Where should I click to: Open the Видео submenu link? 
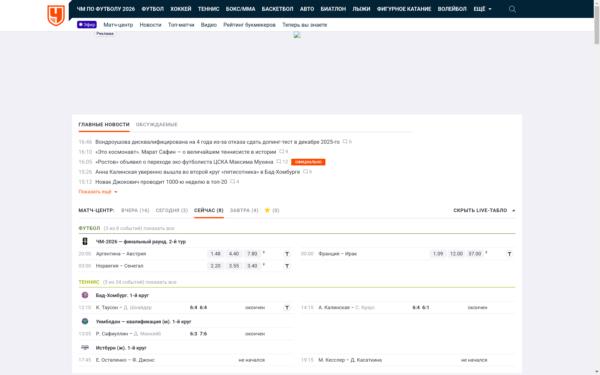pyautogui.click(x=209, y=24)
